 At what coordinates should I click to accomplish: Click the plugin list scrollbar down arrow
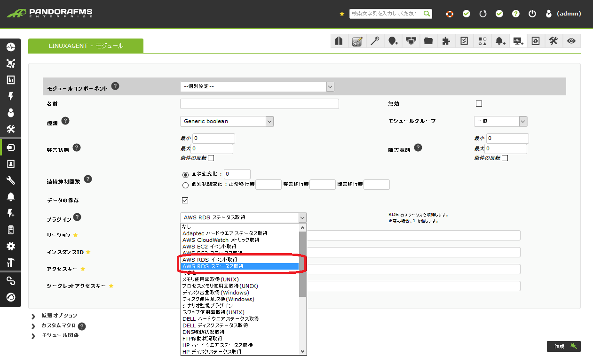click(303, 351)
